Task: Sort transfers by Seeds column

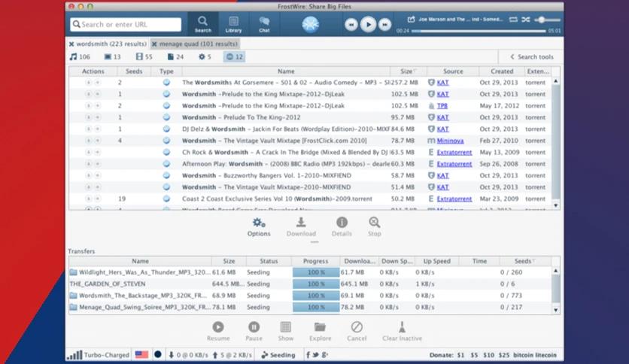Action: (524, 261)
